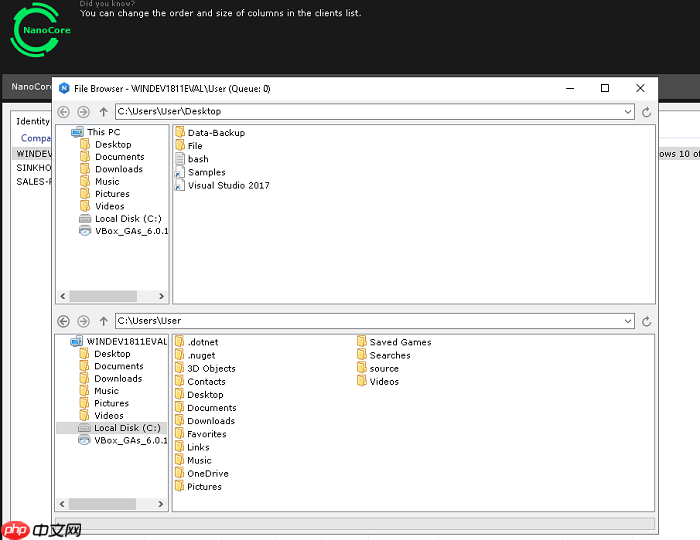Select the Saved Games folder
Viewport: 700px width, 540px height.
click(x=394, y=342)
